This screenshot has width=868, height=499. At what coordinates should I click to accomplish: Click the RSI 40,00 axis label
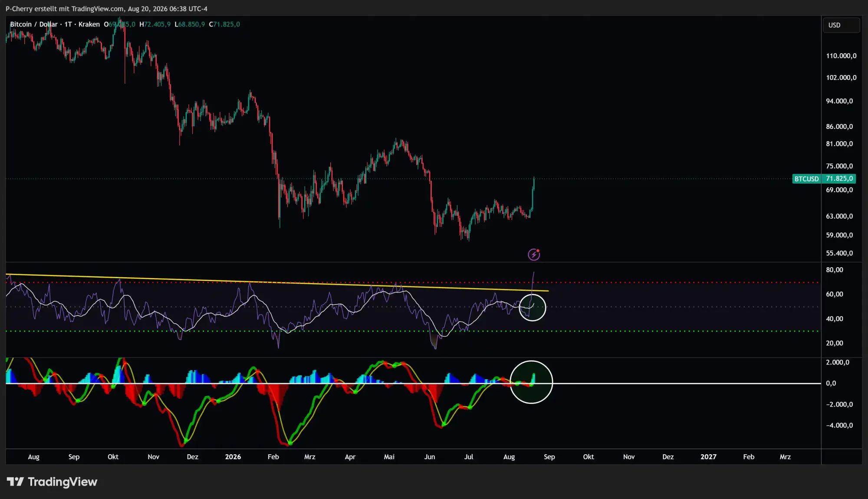click(x=835, y=319)
